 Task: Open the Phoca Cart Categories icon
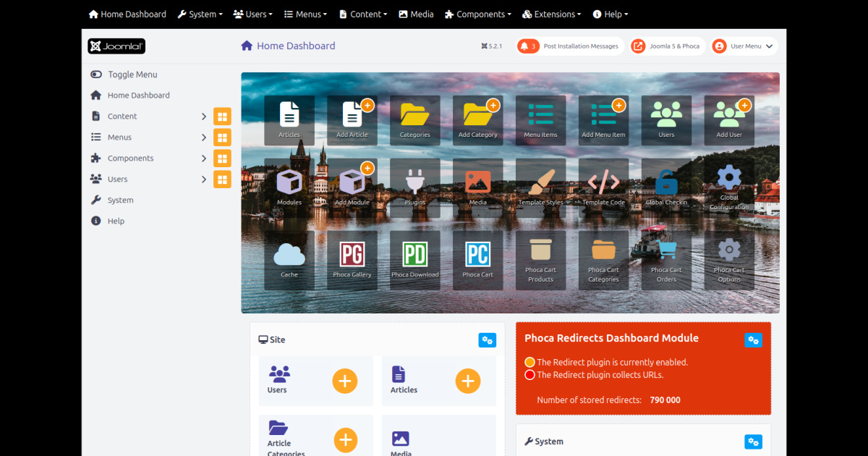[604, 261]
